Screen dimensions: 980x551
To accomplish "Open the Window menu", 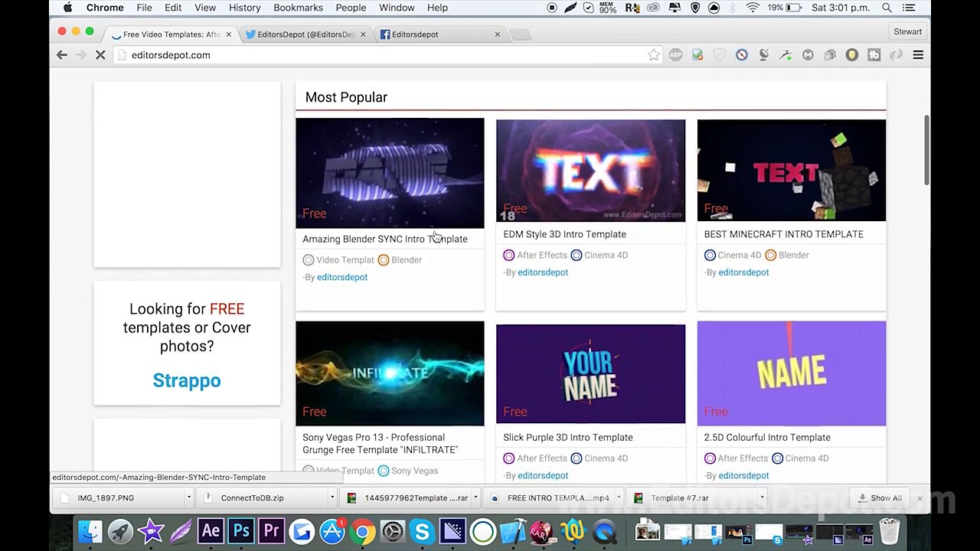I will pyautogui.click(x=397, y=8).
